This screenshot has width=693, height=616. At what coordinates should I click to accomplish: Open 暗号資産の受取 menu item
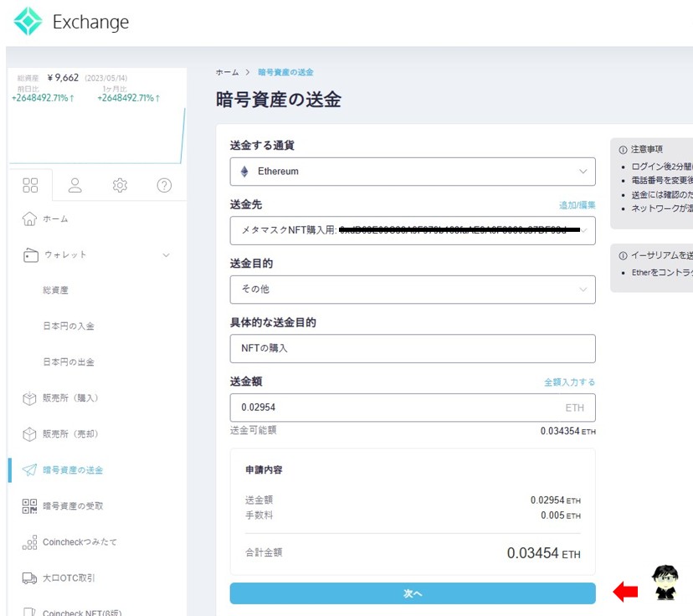click(73, 506)
